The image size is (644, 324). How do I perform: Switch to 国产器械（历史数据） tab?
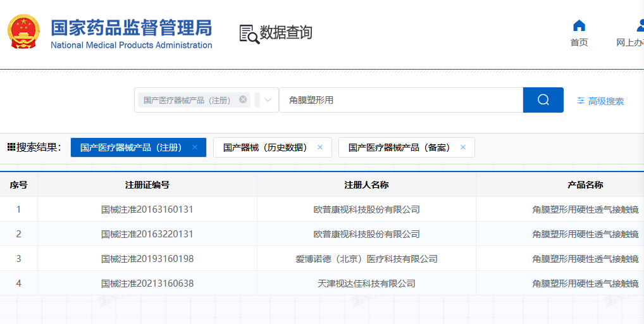coord(265,147)
